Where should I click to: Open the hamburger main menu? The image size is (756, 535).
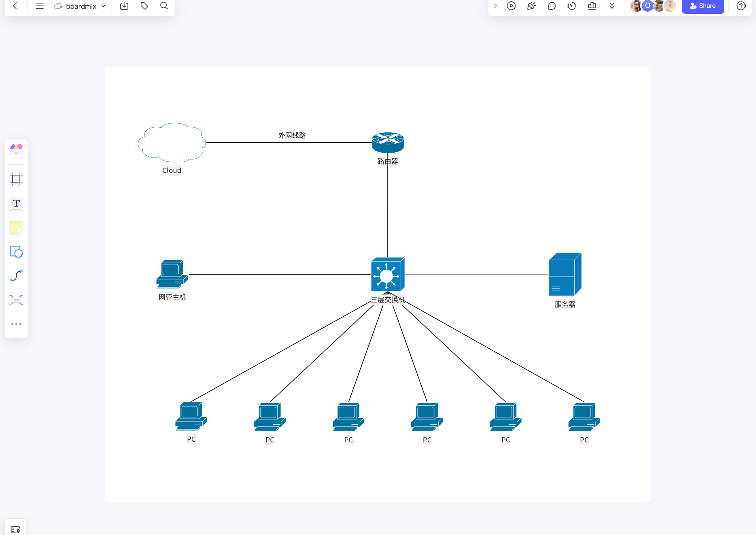[40, 6]
